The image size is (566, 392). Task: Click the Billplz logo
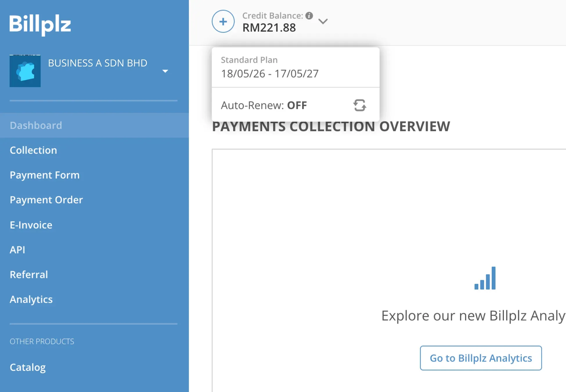pyautogui.click(x=40, y=25)
